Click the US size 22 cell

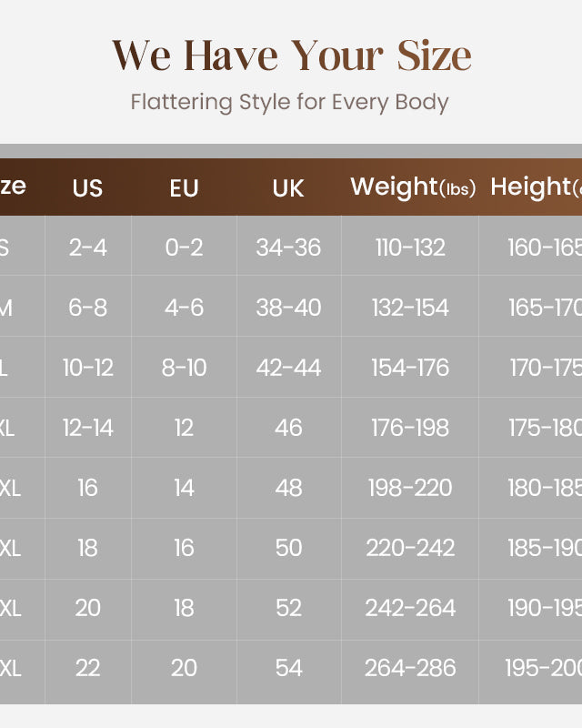click(x=87, y=668)
